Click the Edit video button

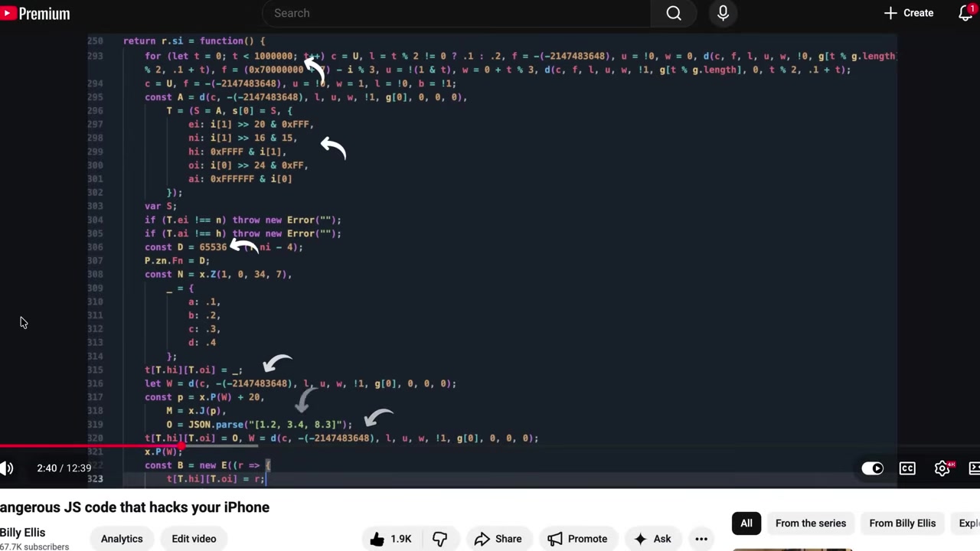pyautogui.click(x=194, y=539)
